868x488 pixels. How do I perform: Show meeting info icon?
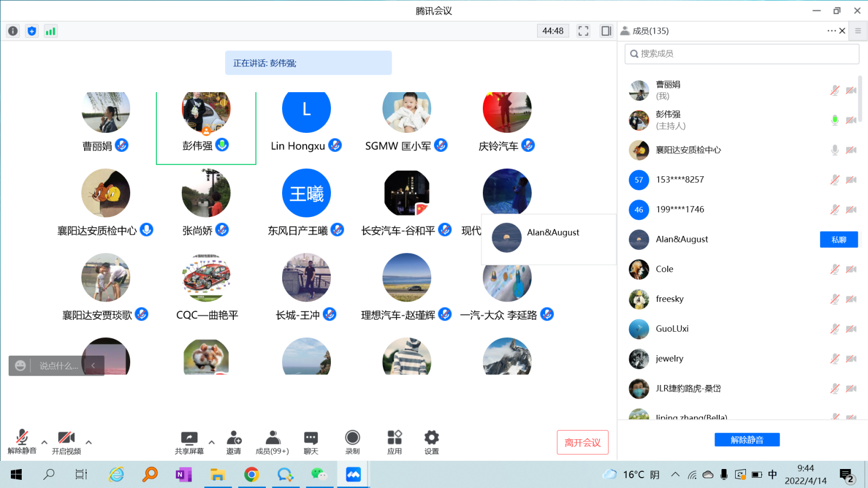[13, 31]
